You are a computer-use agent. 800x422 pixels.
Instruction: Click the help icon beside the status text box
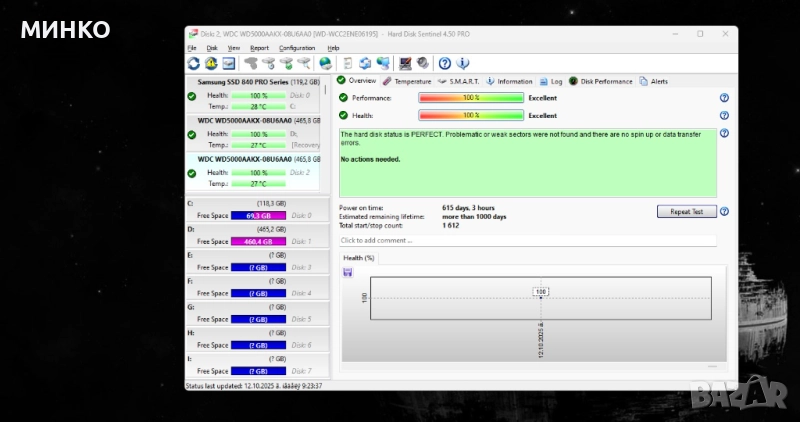724,133
